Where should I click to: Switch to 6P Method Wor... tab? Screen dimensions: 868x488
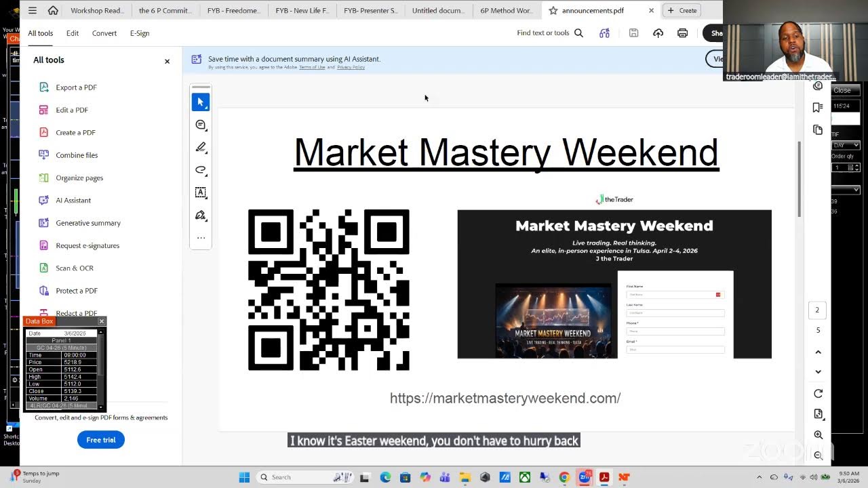(507, 10)
